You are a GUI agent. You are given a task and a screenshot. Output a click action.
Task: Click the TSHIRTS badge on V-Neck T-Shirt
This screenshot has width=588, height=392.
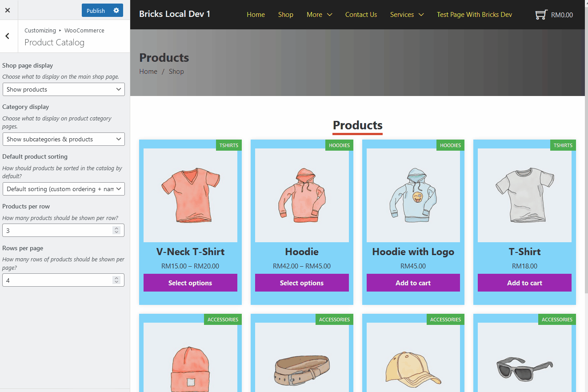point(229,145)
